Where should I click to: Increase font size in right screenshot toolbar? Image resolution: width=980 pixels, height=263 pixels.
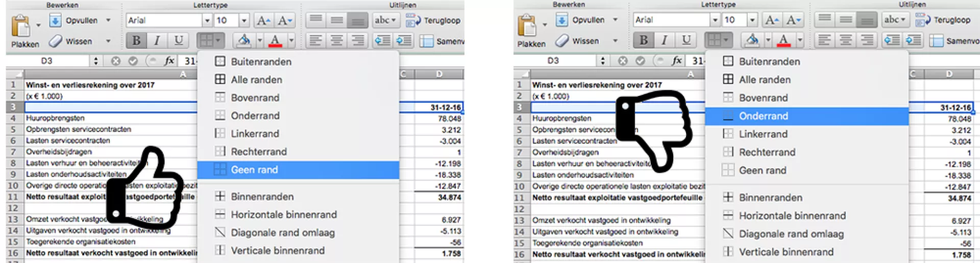[x=771, y=20]
